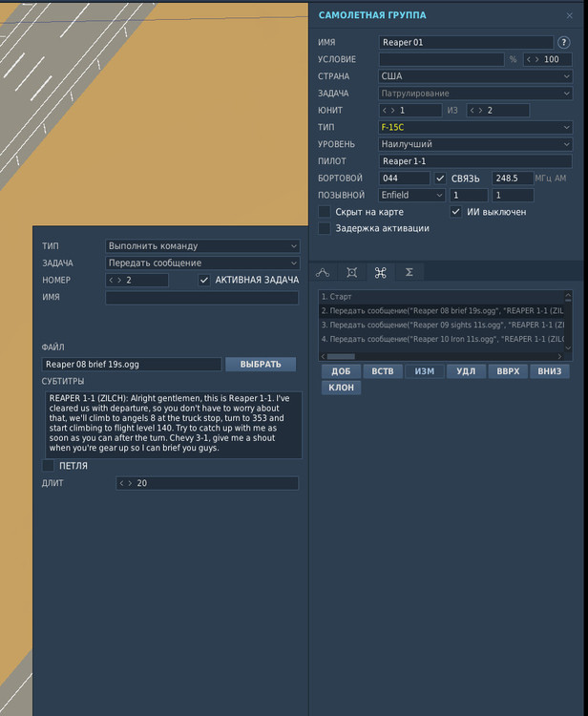Decrease the НОМЕР action number

[111, 280]
